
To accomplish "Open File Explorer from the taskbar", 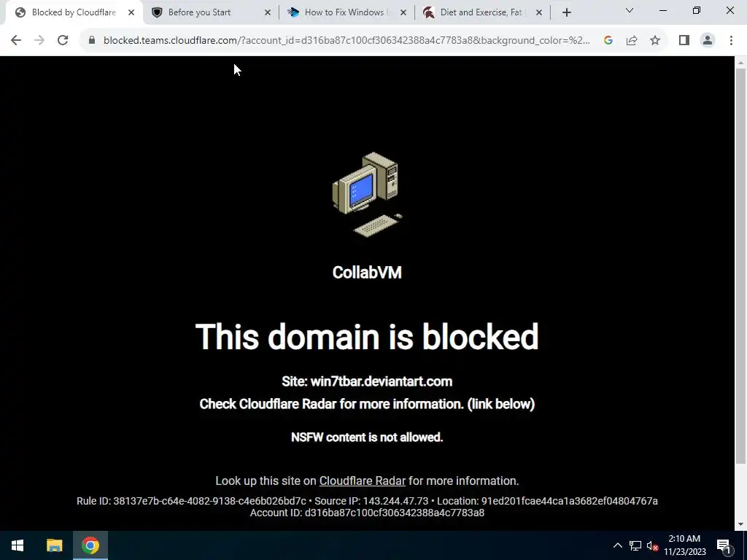I will [54, 545].
